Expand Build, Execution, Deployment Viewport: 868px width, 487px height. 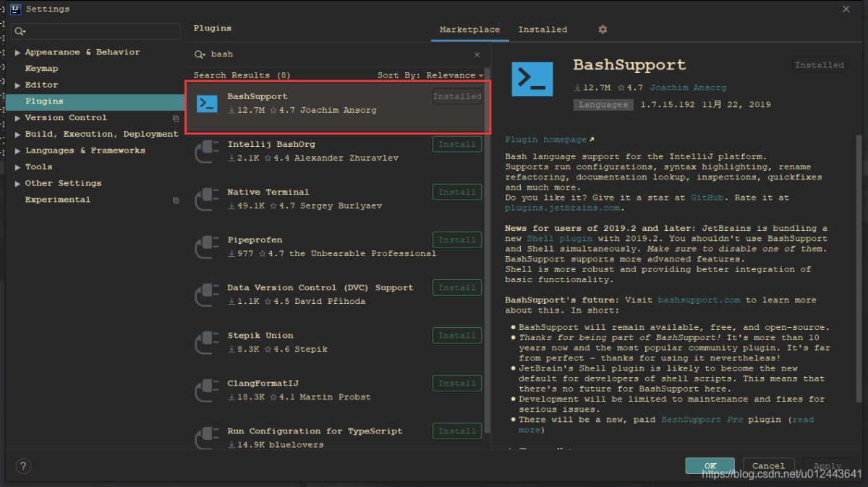click(17, 134)
